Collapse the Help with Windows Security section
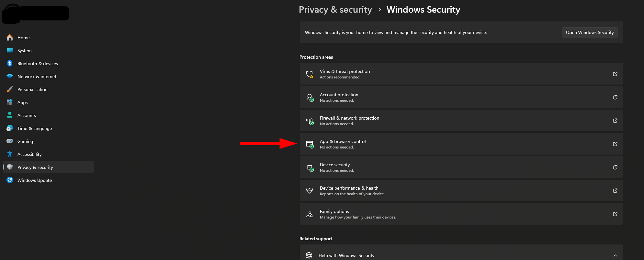Screen dimensions: 644x260 pyautogui.click(x=615, y=255)
